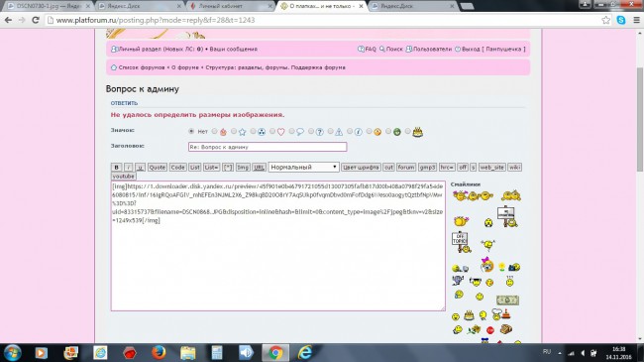Click the bookmark star icon in address bar
This screenshot has width=644, height=362.
tap(605, 20)
